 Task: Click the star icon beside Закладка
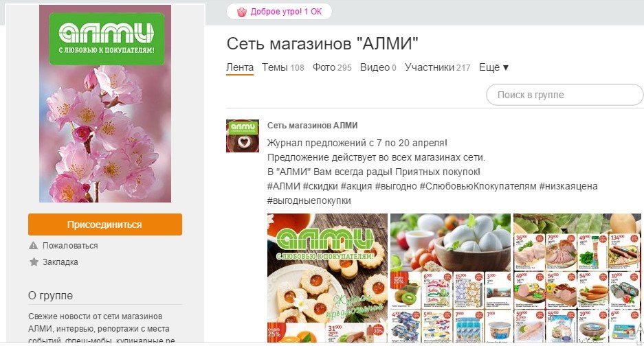(x=34, y=262)
